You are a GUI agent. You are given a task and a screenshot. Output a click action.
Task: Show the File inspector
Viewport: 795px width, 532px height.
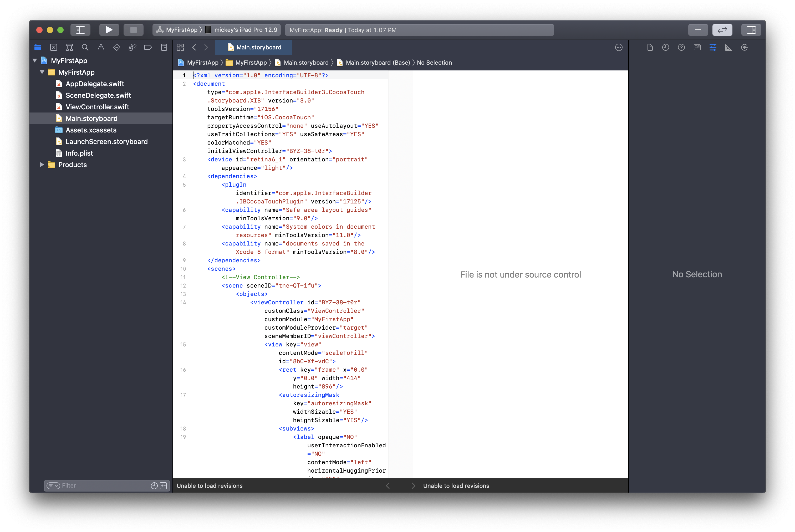coord(650,48)
